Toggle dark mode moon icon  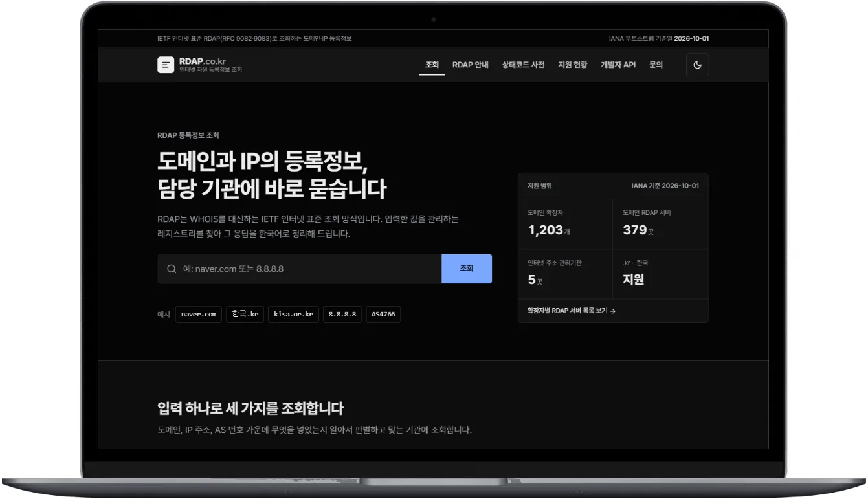click(697, 65)
